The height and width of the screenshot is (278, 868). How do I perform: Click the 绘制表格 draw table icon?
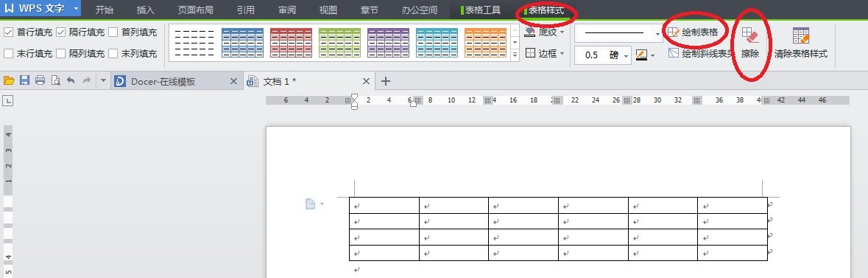(674, 32)
